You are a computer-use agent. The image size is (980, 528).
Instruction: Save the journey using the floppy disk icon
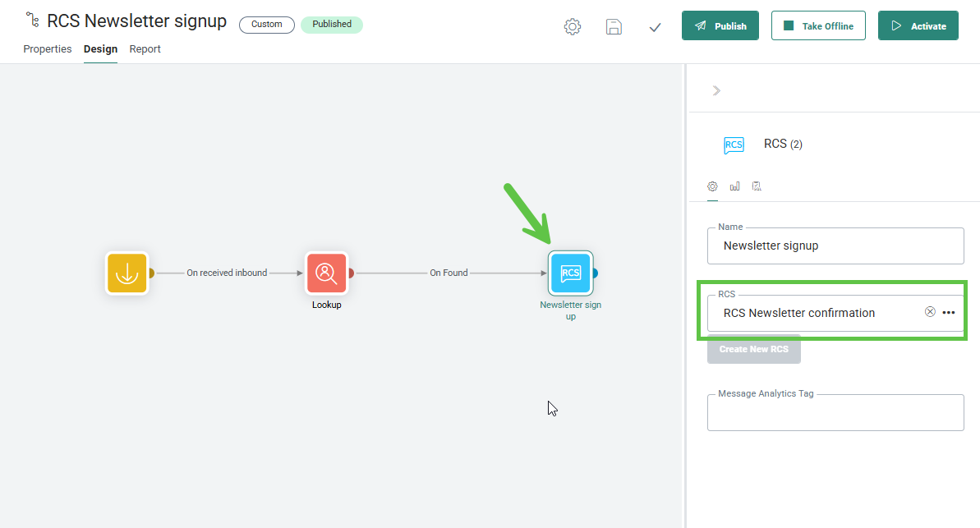click(x=614, y=26)
